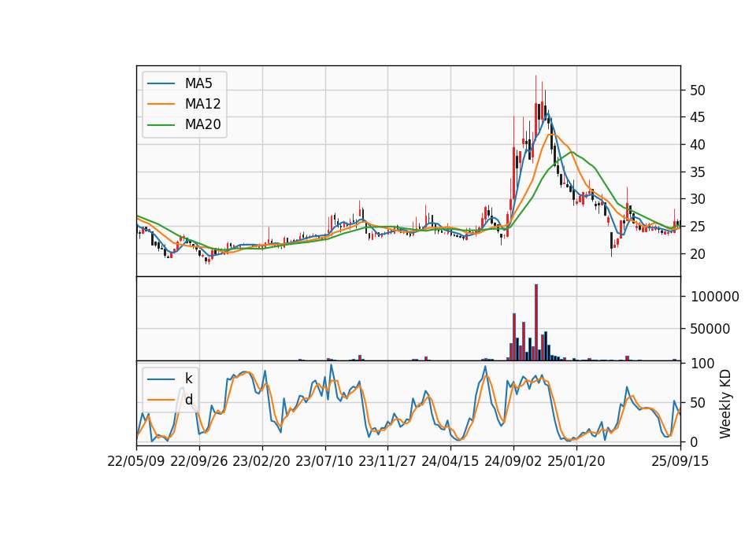The width and height of the screenshot is (756, 543).
Task: Click the price axis value 50
Action: coord(698,90)
